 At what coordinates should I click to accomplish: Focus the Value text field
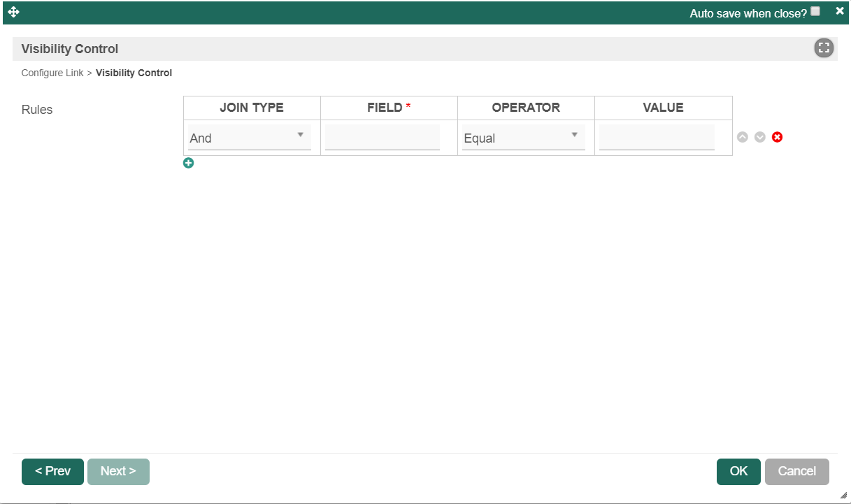click(x=657, y=138)
